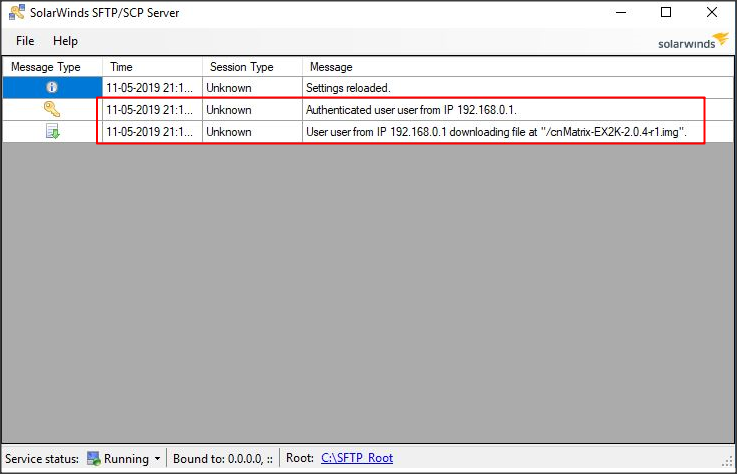Open the File menu
Image resolution: width=737 pixels, height=474 pixels.
click(x=25, y=41)
